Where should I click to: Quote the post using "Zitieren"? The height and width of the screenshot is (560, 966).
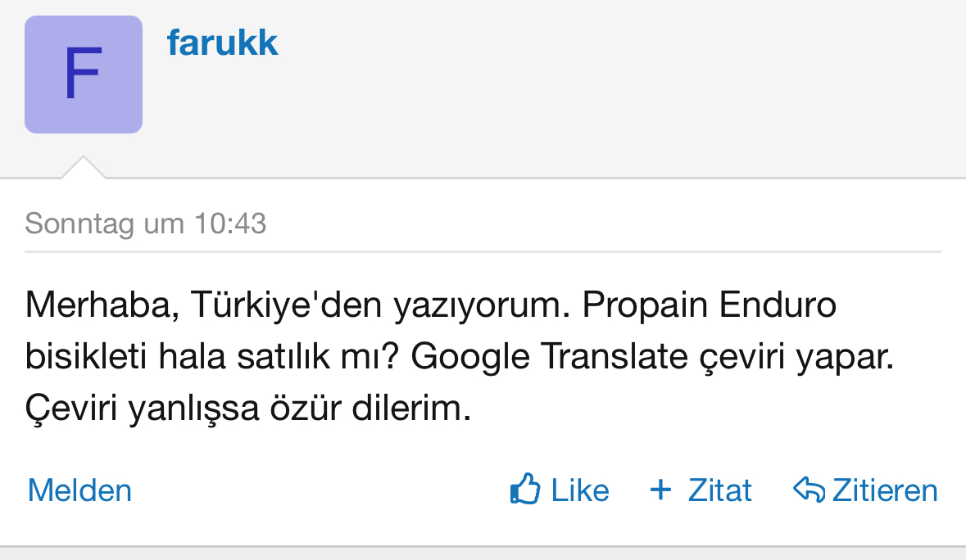pyautogui.click(x=885, y=490)
